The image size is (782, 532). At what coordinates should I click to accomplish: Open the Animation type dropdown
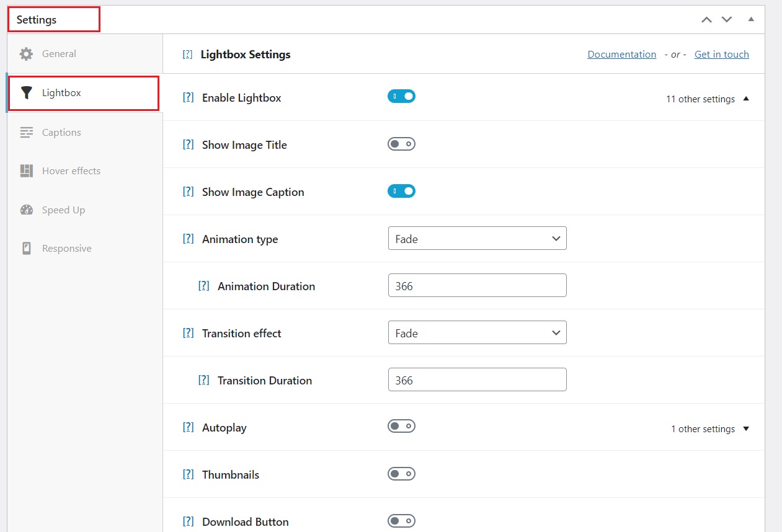pyautogui.click(x=477, y=239)
